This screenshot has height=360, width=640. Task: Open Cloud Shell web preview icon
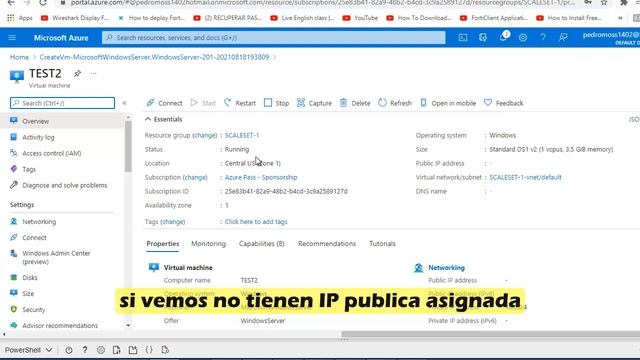click(x=165, y=350)
